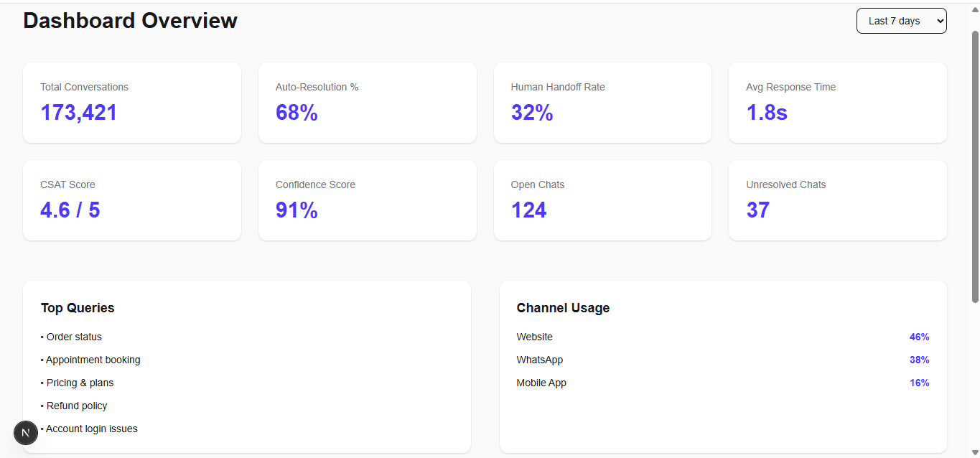980x458 pixels.
Task: Click the Account login issues query
Action: 92,429
